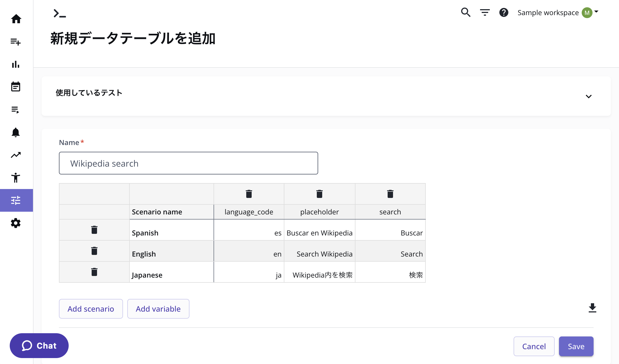
Task: Expand the 使用しているテスト section
Action: coord(588,96)
